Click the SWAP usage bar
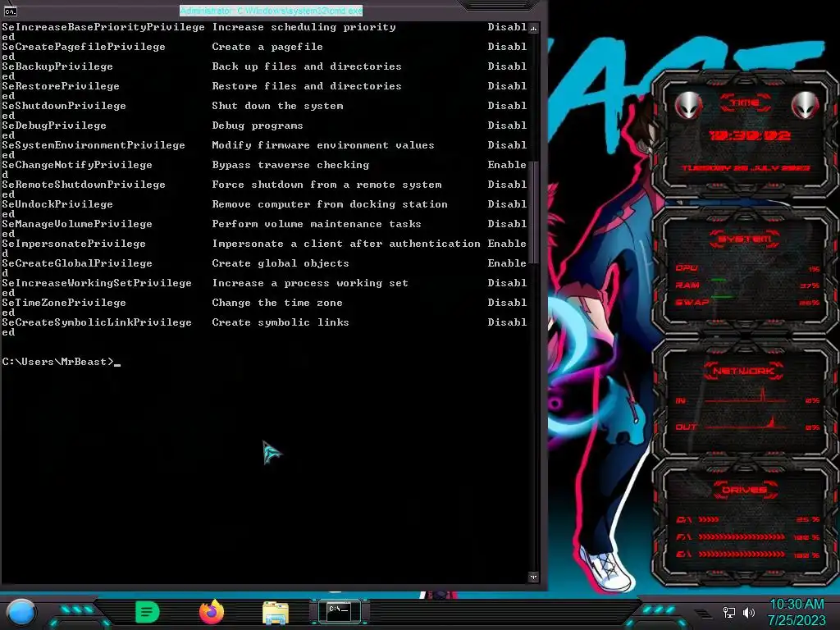Screen dimensions: 840x630 (x=722, y=297)
